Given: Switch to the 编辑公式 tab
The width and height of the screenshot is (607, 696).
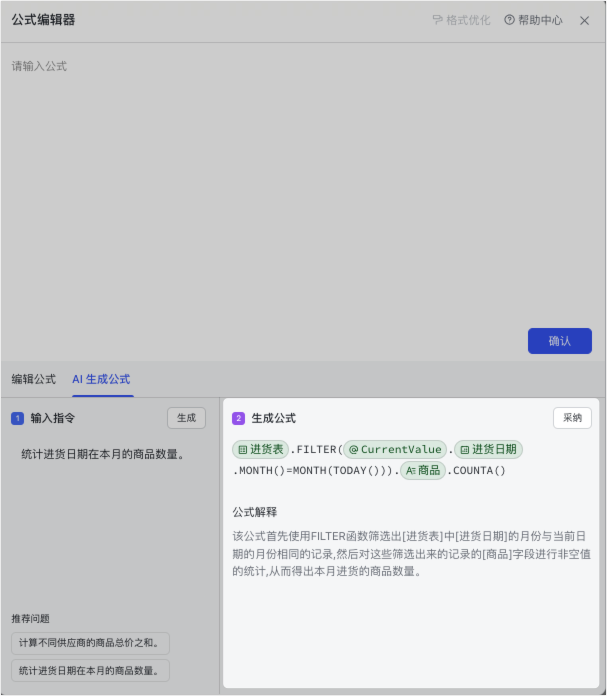Looking at the screenshot, I should coord(34,379).
